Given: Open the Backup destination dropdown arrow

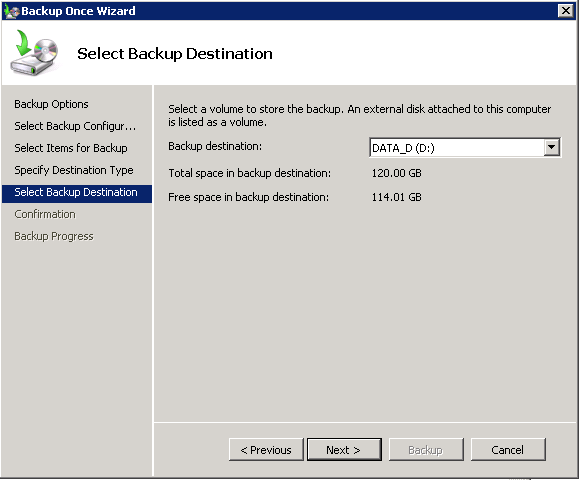Looking at the screenshot, I should [551, 147].
